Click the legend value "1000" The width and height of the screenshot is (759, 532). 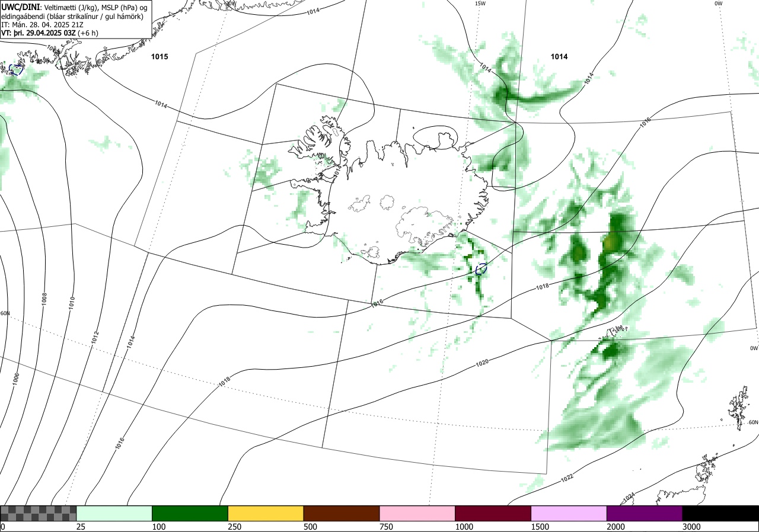click(464, 527)
